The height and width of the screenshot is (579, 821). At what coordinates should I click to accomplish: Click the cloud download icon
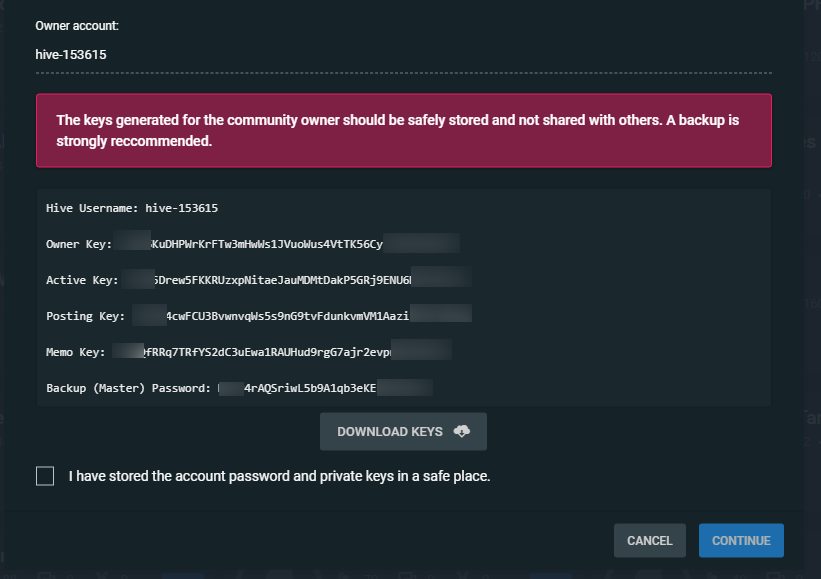coord(461,431)
